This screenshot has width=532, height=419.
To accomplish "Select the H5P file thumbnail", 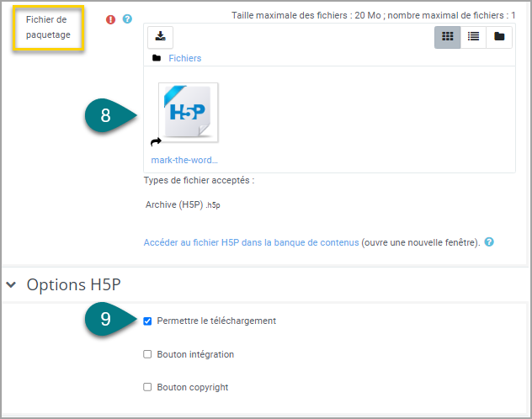I will pos(188,112).
